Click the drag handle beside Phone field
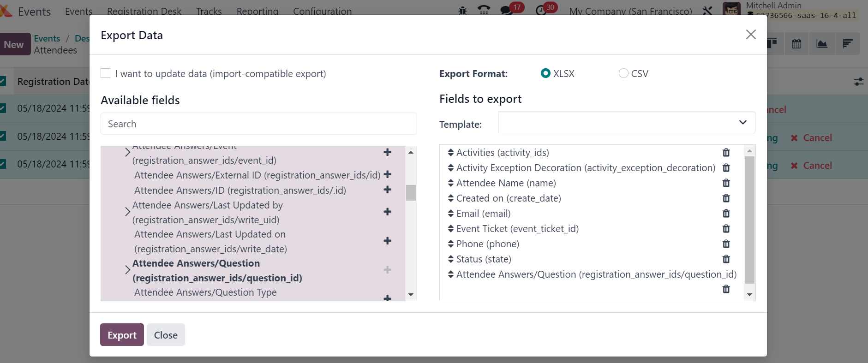The width and height of the screenshot is (868, 363). click(x=450, y=244)
